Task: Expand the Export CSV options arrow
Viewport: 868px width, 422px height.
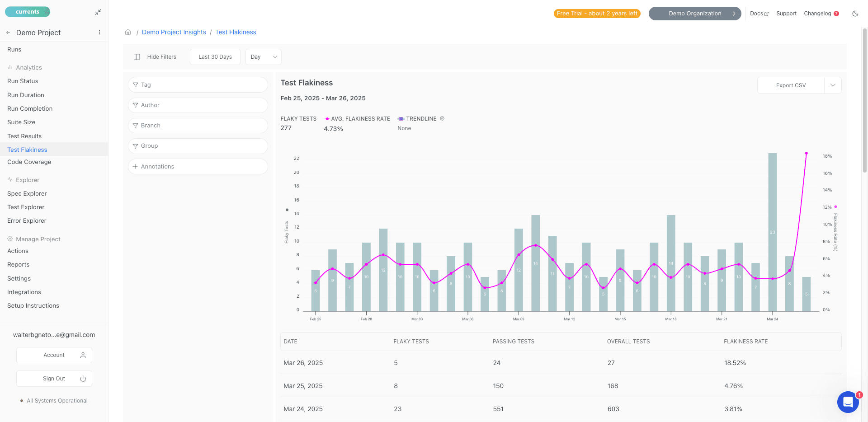Action: tap(833, 85)
